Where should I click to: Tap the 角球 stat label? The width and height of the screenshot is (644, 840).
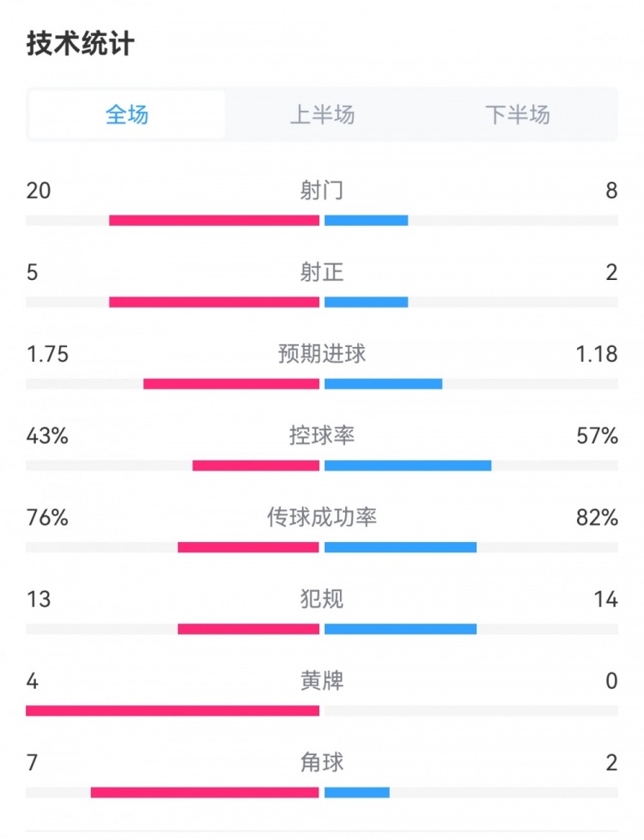322,763
